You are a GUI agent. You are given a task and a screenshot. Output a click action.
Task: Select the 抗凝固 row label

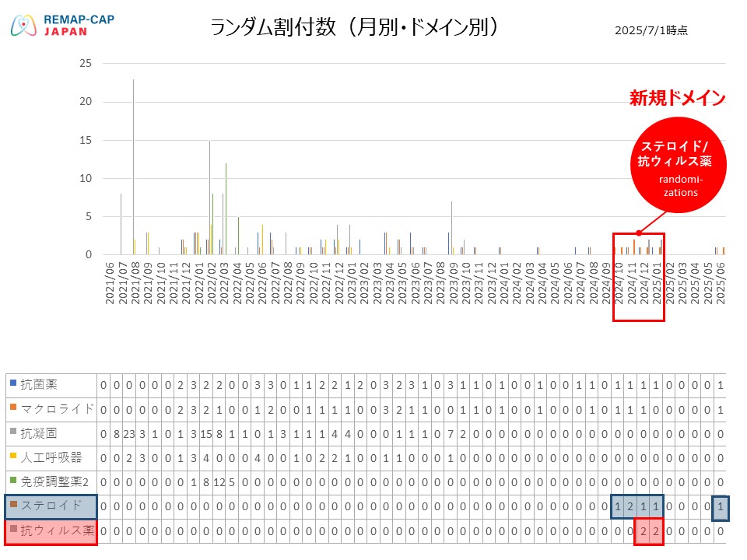coord(39,433)
